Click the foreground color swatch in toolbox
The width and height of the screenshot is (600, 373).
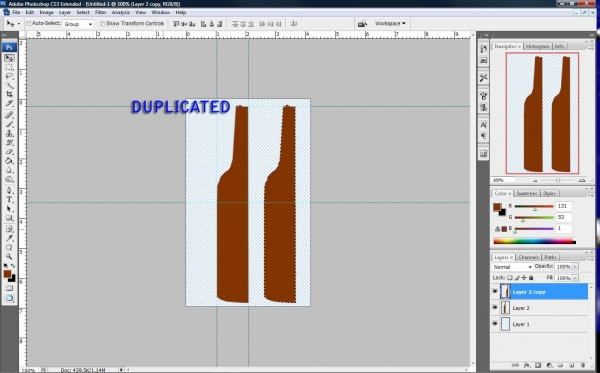tap(7, 274)
